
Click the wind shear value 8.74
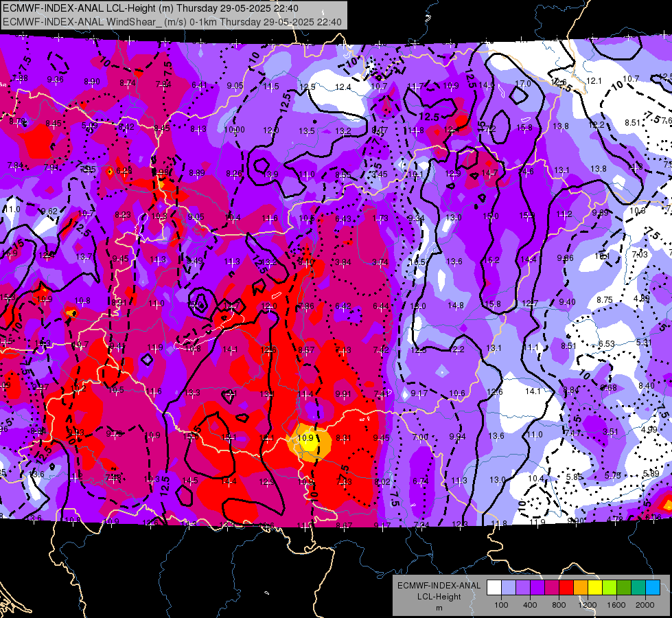point(128,83)
